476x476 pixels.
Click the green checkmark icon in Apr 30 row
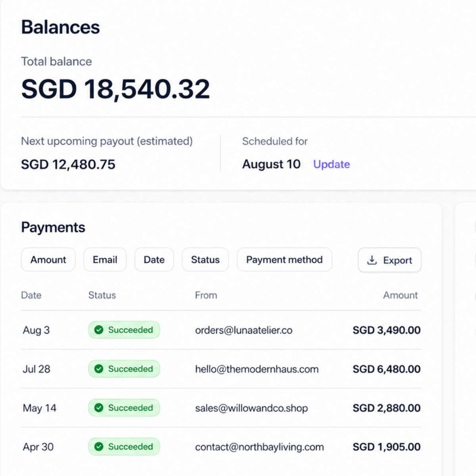tap(99, 446)
